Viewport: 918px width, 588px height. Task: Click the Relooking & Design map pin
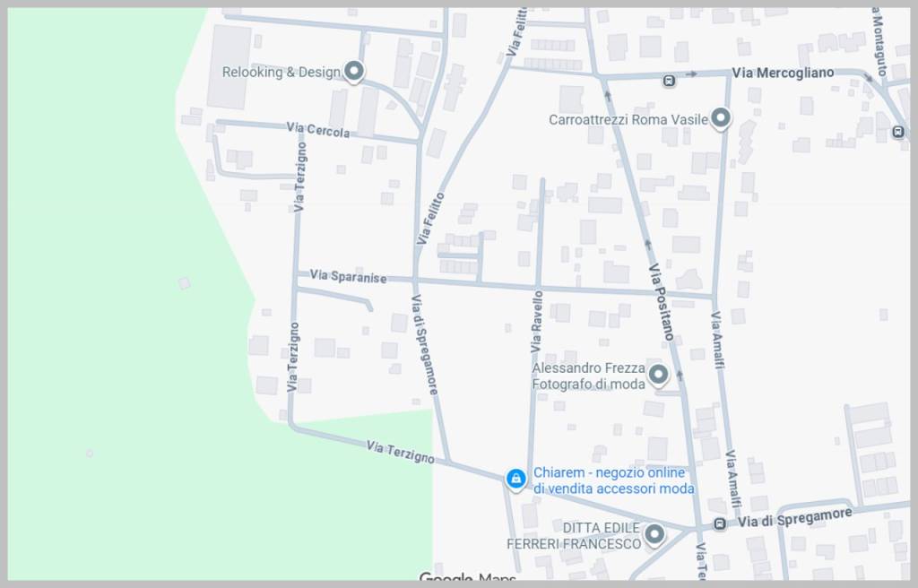pos(353,71)
